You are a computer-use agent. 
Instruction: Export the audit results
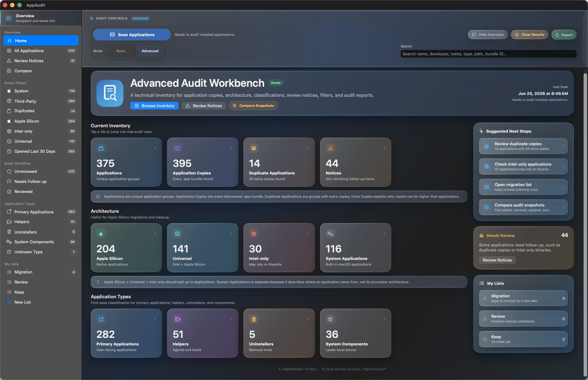coord(564,35)
